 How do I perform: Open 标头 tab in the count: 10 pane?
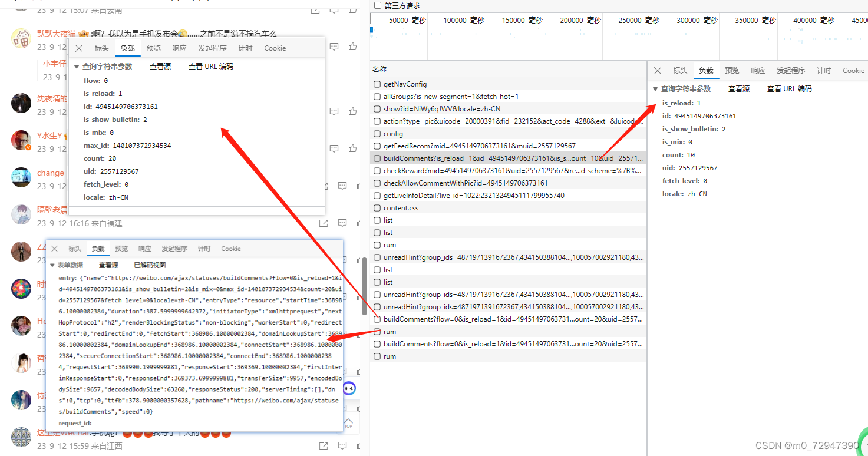pyautogui.click(x=680, y=71)
